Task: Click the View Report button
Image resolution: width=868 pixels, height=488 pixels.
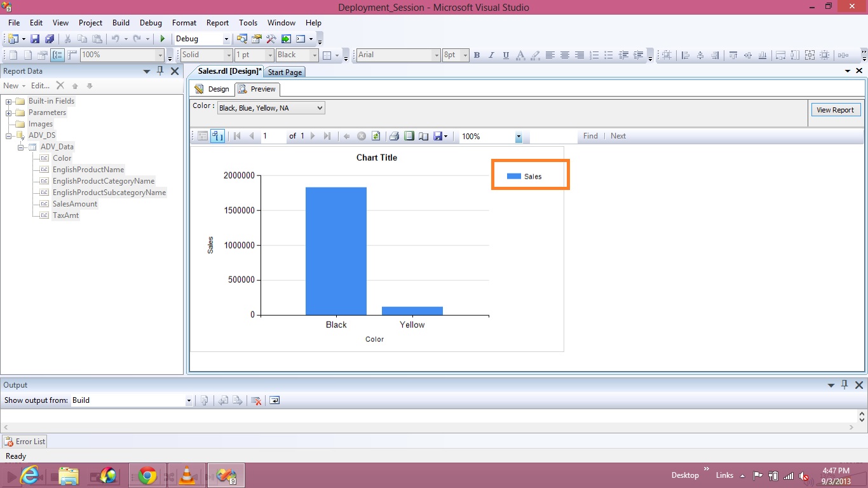Action: pyautogui.click(x=835, y=110)
